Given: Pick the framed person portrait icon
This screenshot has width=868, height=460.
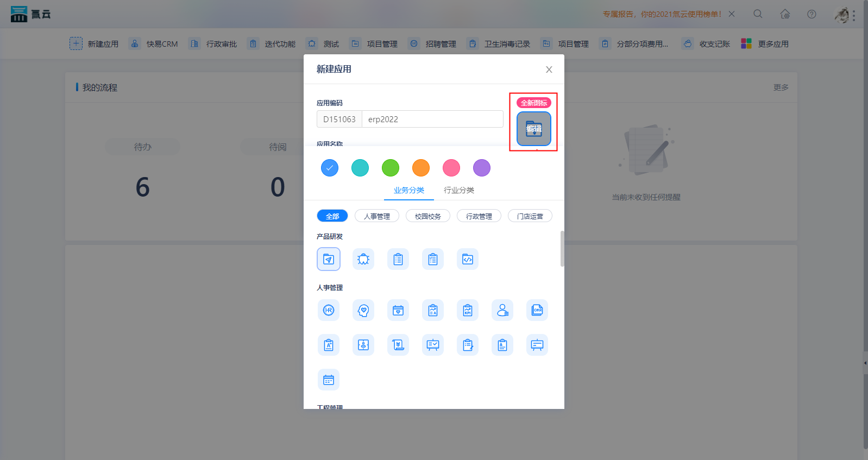Looking at the screenshot, I should click(363, 345).
